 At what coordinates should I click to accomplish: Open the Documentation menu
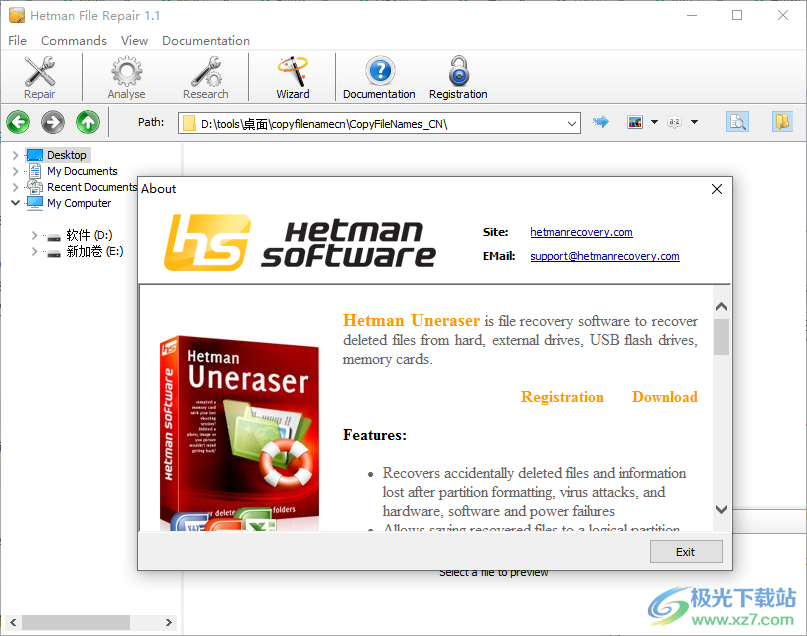206,40
